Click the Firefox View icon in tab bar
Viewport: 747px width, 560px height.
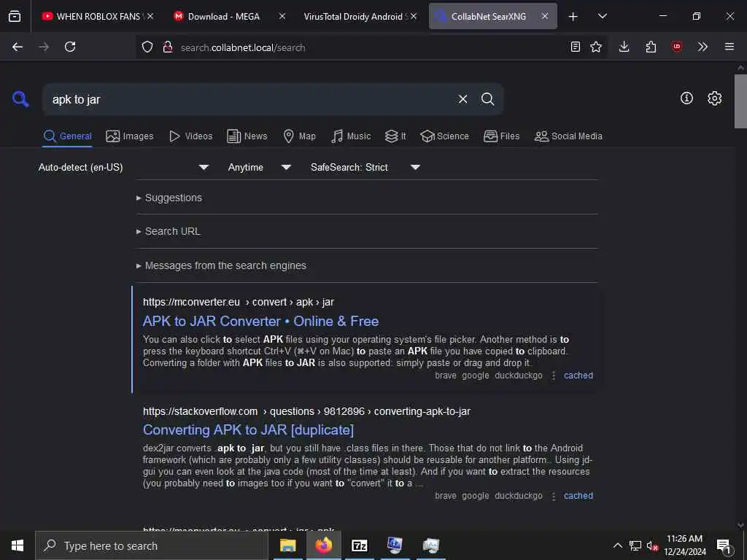click(x=15, y=16)
